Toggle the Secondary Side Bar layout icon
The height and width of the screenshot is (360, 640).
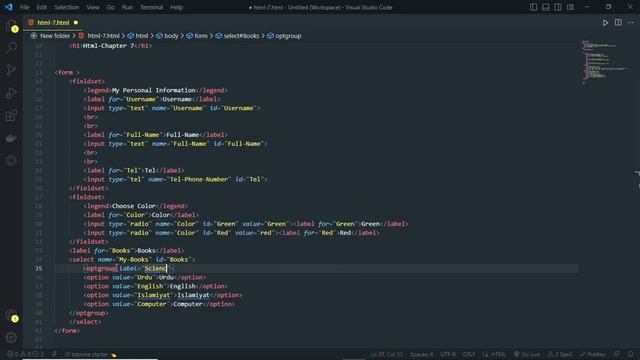[558, 7]
